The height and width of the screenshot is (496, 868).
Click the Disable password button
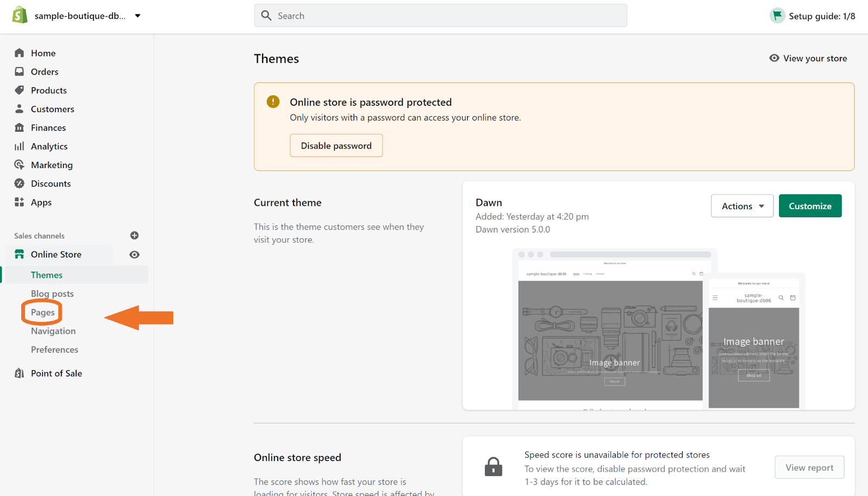(336, 146)
